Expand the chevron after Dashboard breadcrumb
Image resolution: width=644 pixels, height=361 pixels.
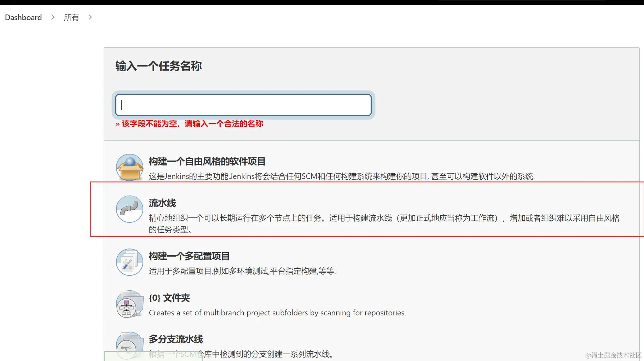[x=53, y=17]
